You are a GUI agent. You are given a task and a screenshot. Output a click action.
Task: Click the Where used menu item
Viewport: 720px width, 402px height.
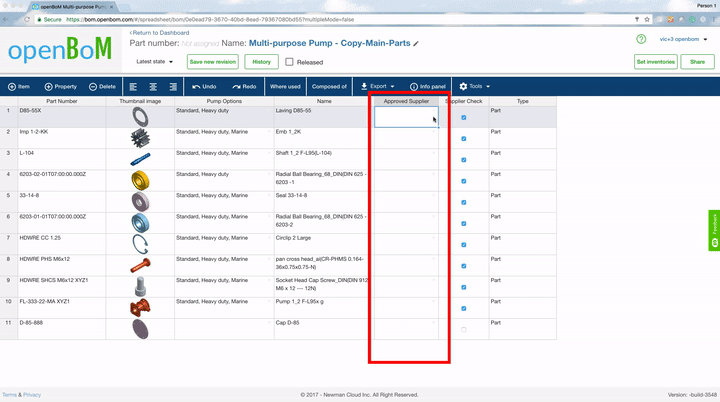[x=285, y=87]
